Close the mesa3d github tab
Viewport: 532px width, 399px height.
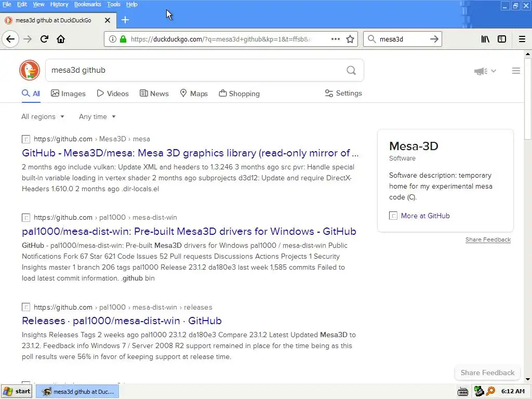pyautogui.click(x=108, y=20)
